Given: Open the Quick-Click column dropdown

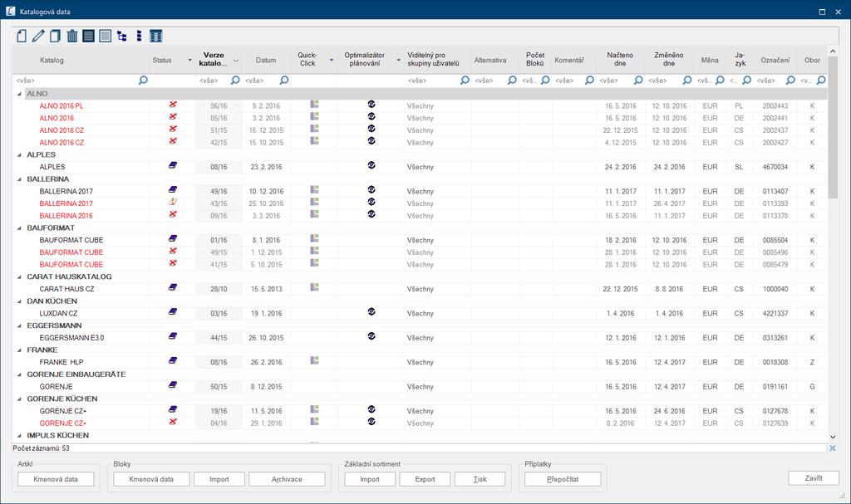Looking at the screenshot, I should tap(331, 61).
